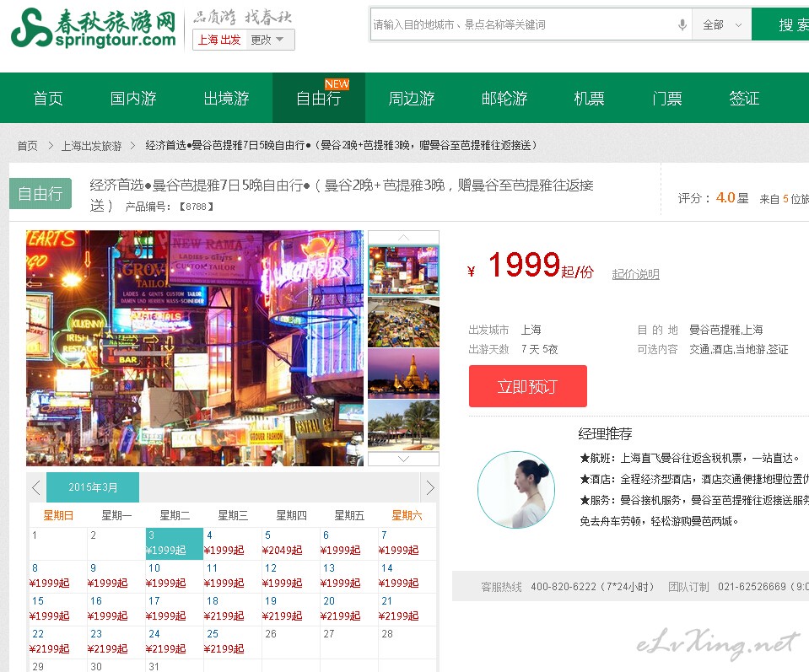Click the 立即预订 booking button
Screen dimensions: 809x672
coord(527,386)
